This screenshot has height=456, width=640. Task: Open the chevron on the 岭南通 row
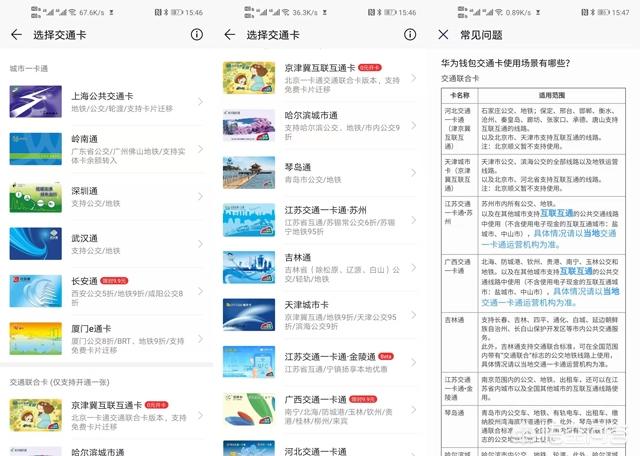pyautogui.click(x=200, y=149)
